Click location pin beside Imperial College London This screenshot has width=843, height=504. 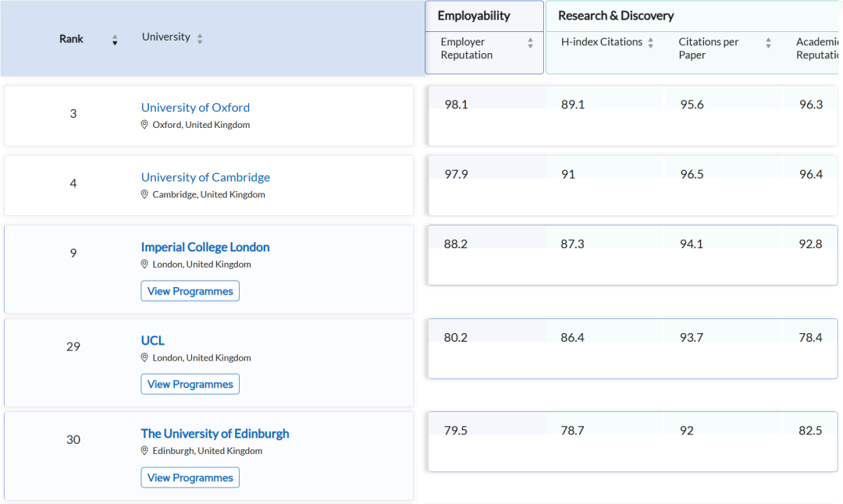click(144, 264)
